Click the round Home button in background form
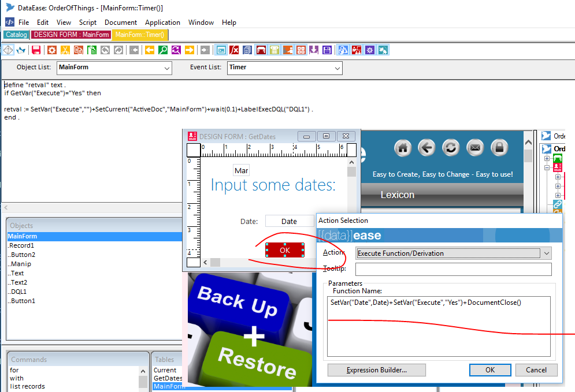Viewport: 575px width, 392px height. click(x=403, y=148)
